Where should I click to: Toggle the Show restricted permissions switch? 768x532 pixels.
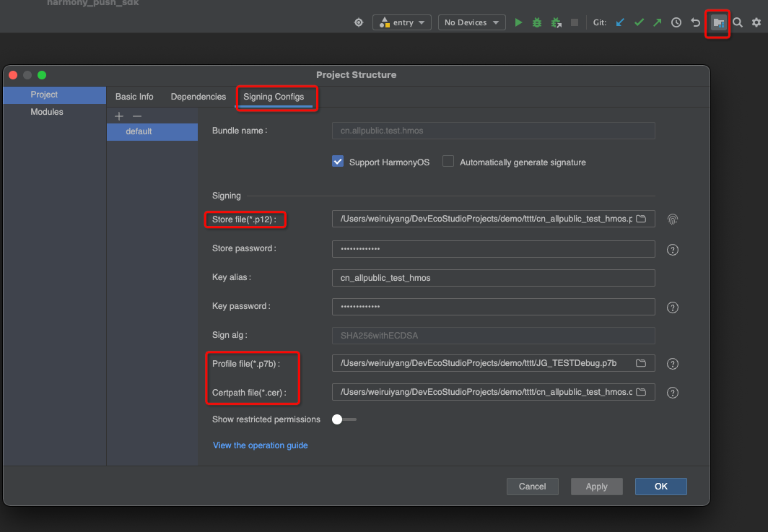pyautogui.click(x=344, y=419)
